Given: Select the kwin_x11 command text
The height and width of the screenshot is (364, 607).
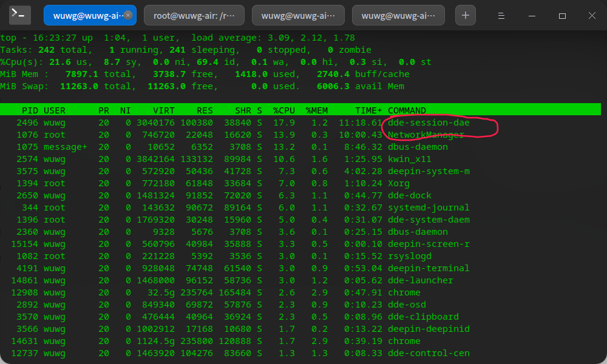Looking at the screenshot, I should coord(410,159).
